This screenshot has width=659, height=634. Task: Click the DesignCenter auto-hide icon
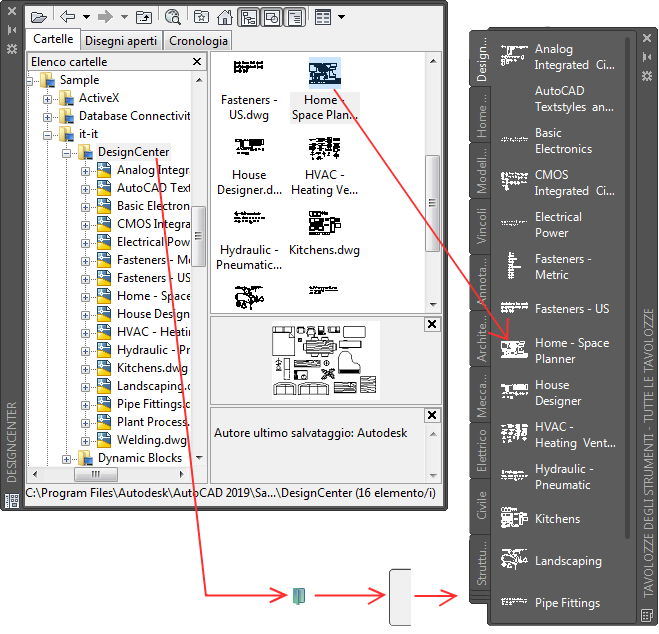pos(12,30)
